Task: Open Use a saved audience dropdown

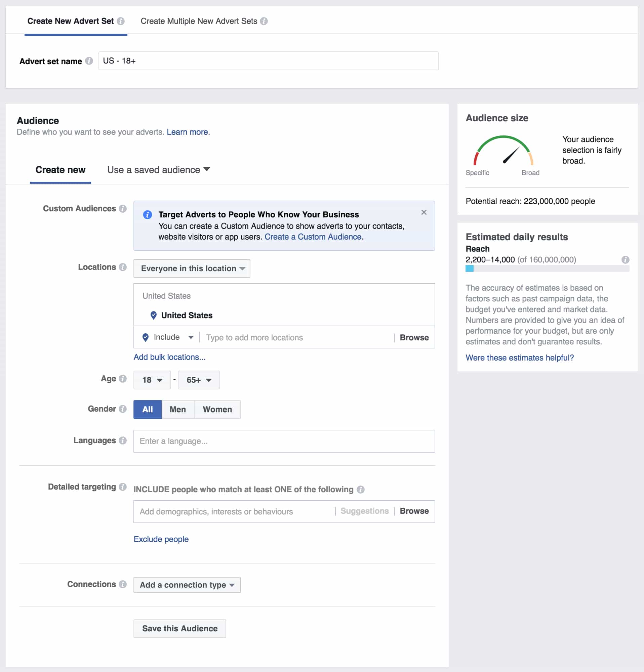Action: point(158,170)
